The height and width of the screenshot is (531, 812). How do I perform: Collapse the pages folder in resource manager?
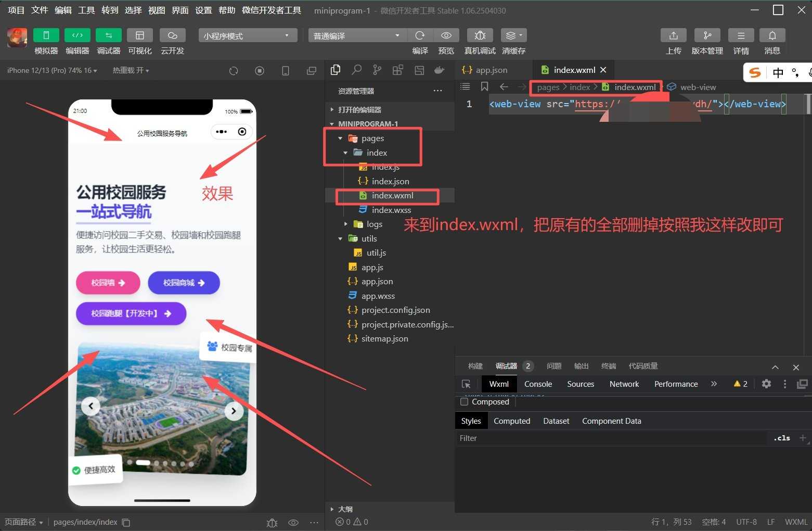(x=340, y=138)
